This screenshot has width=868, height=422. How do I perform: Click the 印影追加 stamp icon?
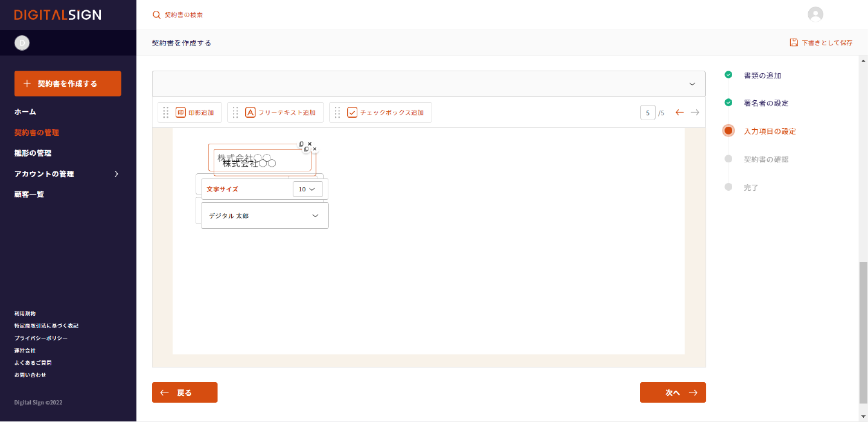coord(180,112)
